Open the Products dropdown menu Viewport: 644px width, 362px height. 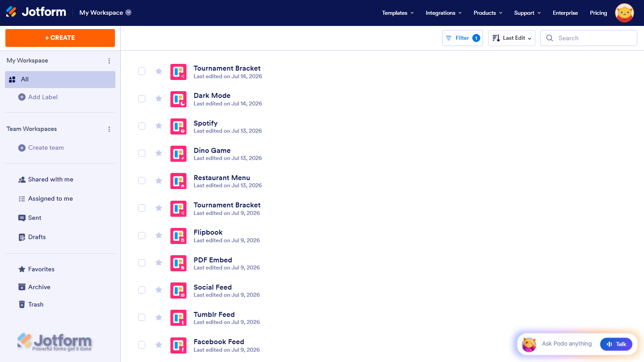(x=488, y=13)
